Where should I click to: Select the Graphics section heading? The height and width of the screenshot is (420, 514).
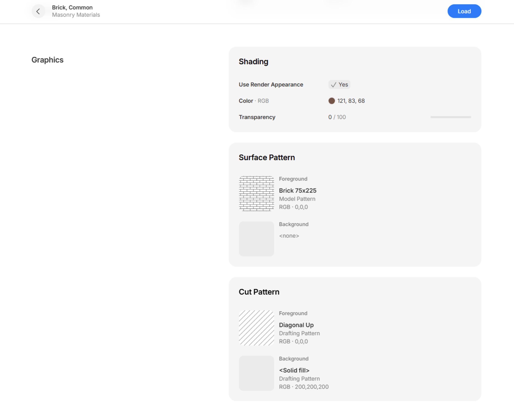click(x=47, y=60)
